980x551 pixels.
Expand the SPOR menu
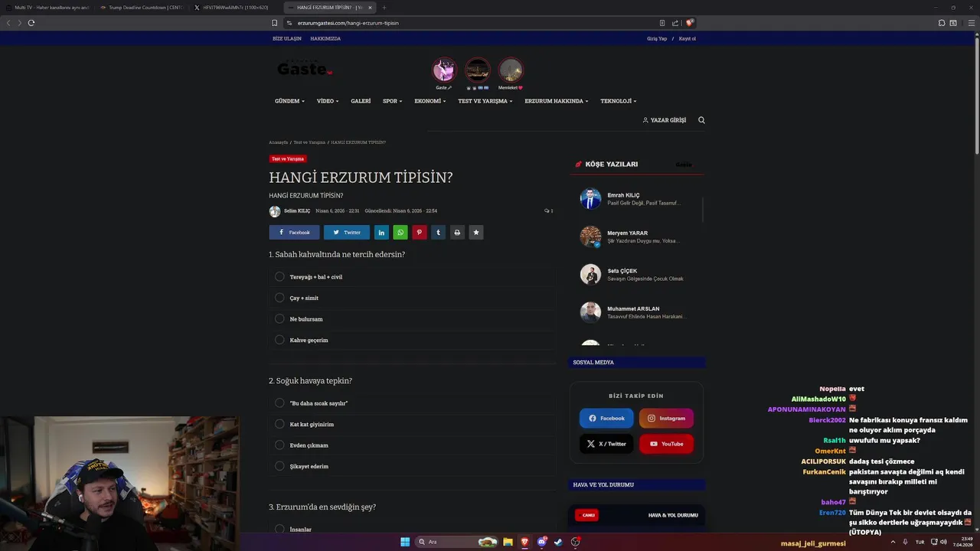click(393, 101)
